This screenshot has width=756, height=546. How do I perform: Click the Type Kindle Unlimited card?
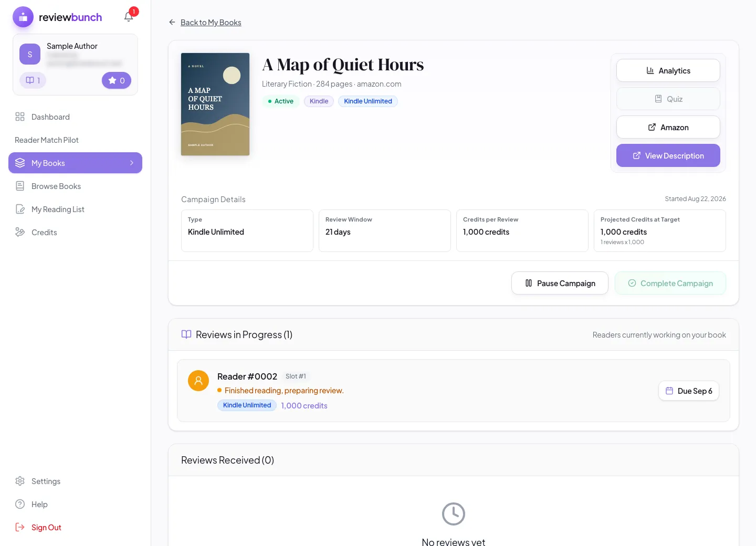point(247,230)
